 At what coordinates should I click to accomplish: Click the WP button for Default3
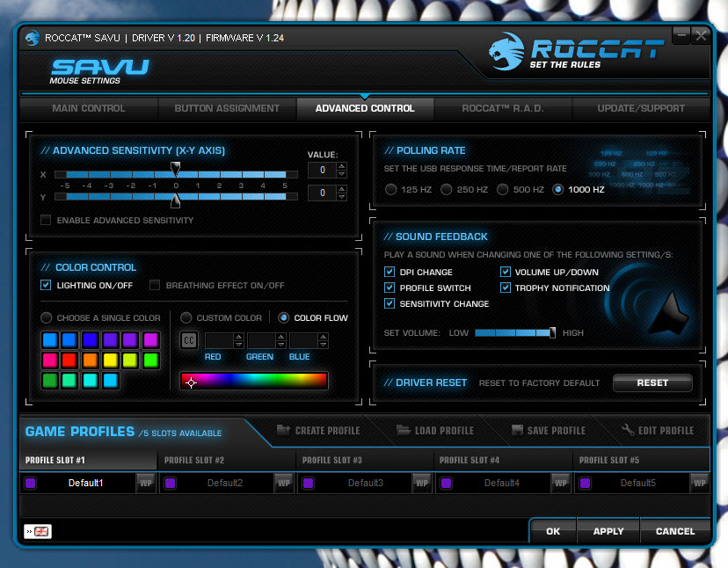(421, 483)
